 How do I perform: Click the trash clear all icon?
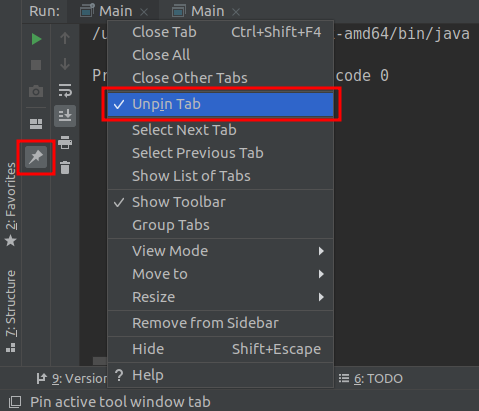65,168
